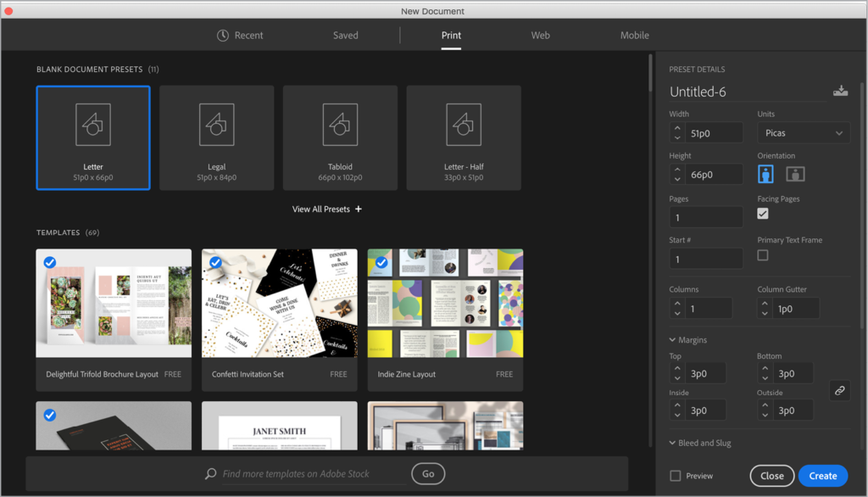The image size is (868, 497).
Task: Click the link margins chain icon
Action: 839,390
